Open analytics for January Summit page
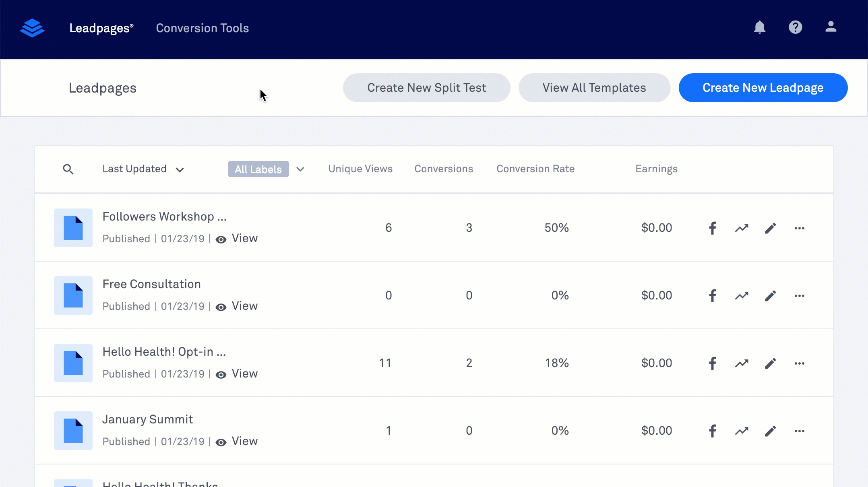Viewport: 868px width, 487px height. (x=742, y=431)
